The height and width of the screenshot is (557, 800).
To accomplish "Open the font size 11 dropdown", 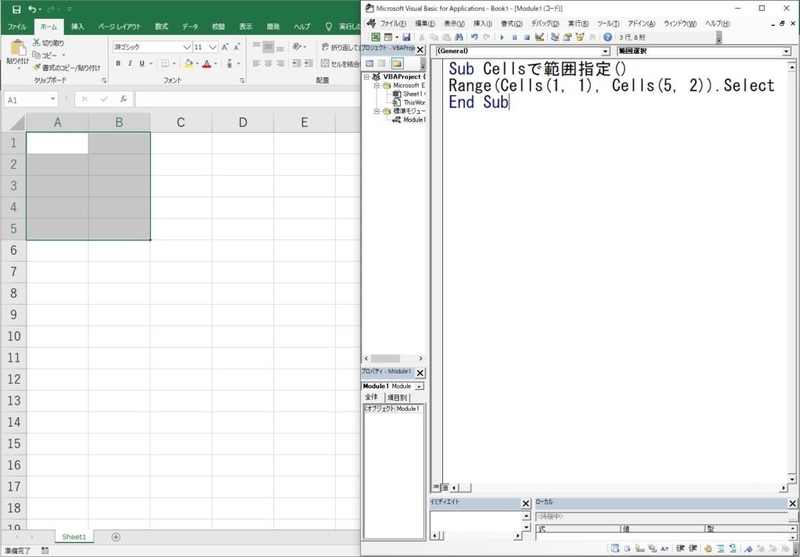I will coord(213,47).
